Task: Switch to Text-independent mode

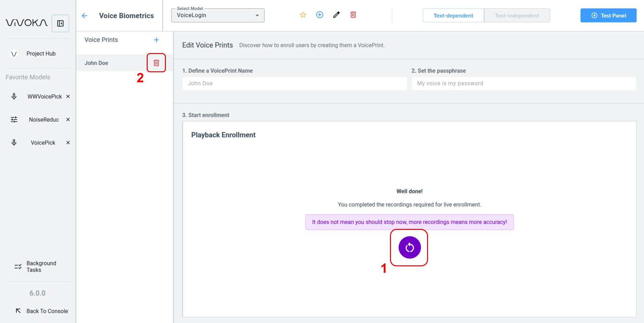Action: [x=517, y=16]
